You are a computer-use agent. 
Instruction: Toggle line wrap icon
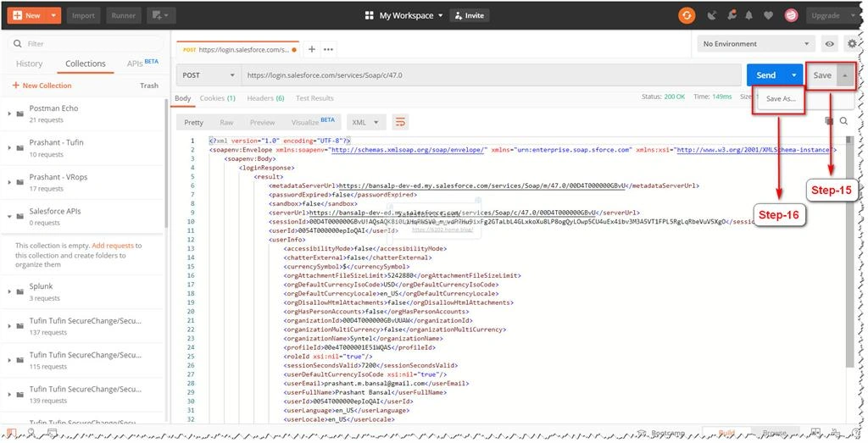(x=400, y=122)
